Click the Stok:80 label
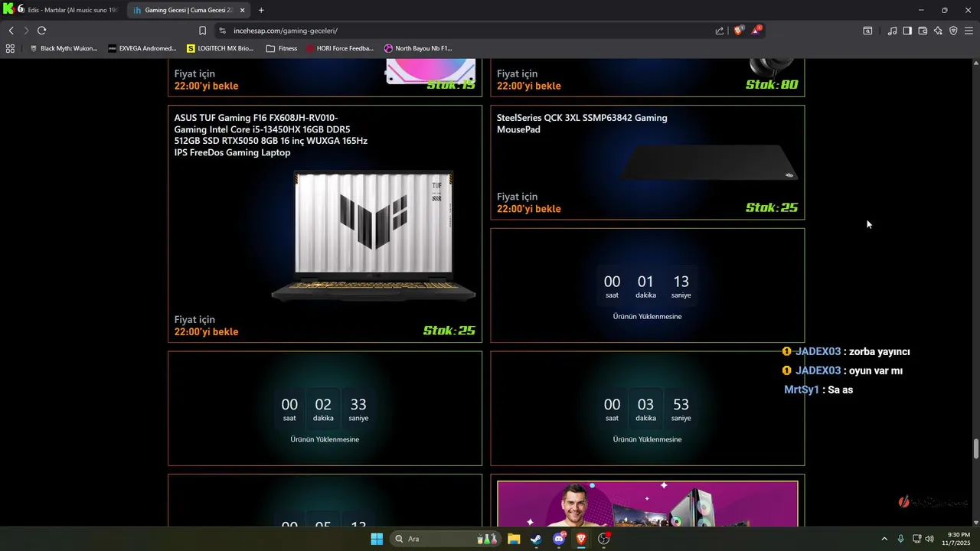 tap(772, 84)
